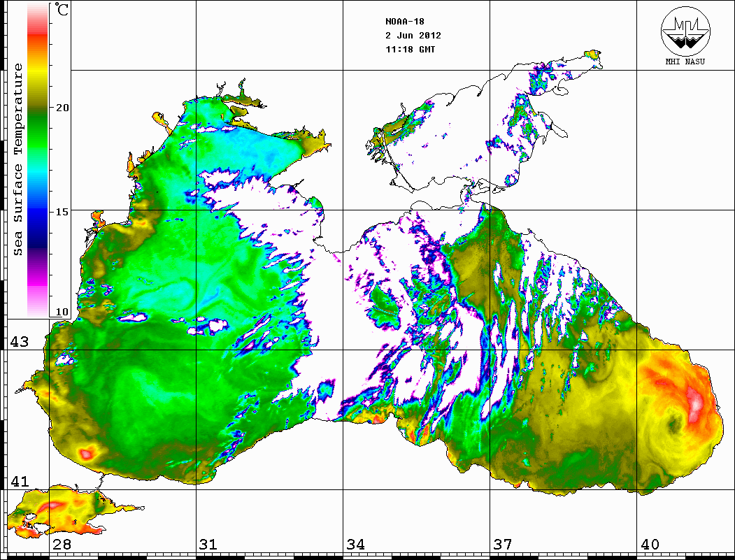Click the '15' value on temperature scale
This screenshot has width=735, height=560.
coord(62,211)
